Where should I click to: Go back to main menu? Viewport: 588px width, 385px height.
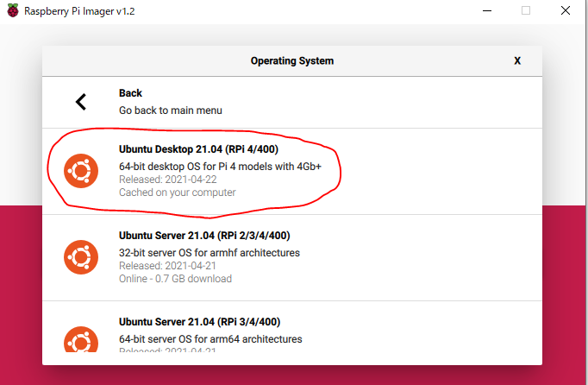292,102
